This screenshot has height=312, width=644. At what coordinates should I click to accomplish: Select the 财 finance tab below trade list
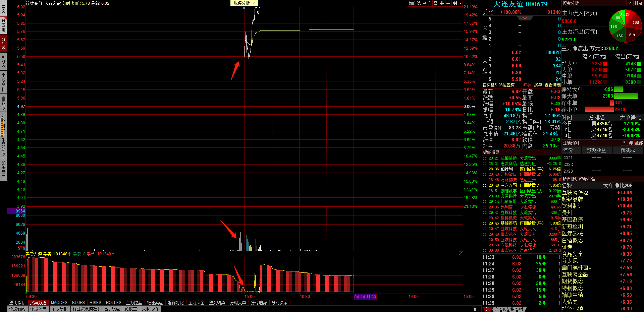coord(521,309)
